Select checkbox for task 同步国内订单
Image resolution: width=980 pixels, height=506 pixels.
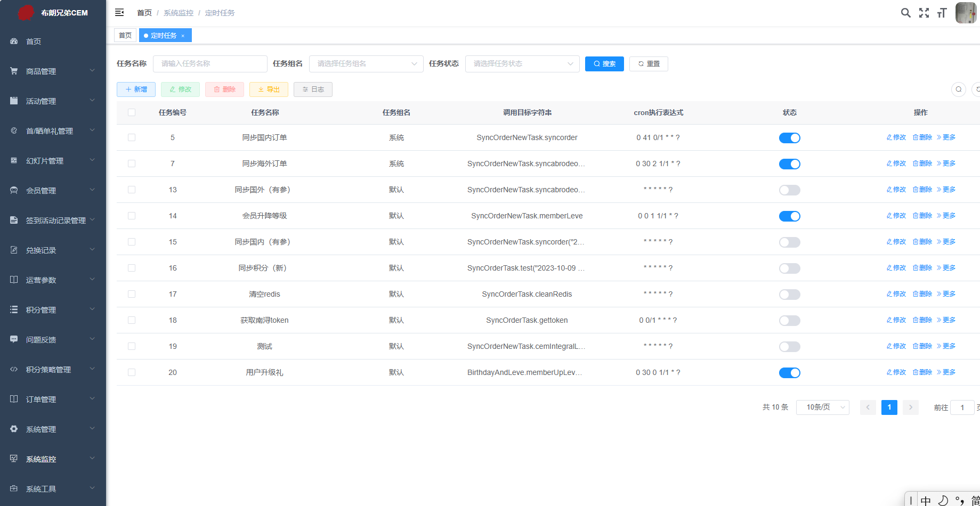(x=132, y=137)
